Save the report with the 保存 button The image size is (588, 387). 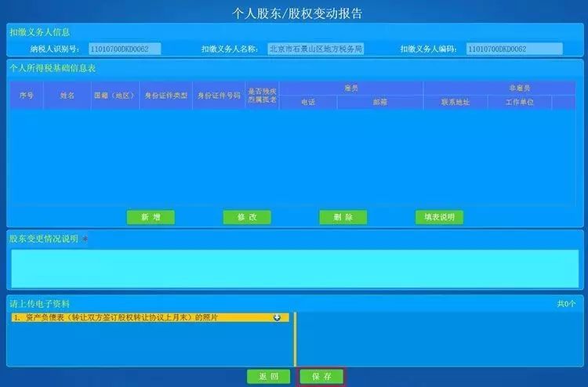click(x=321, y=376)
